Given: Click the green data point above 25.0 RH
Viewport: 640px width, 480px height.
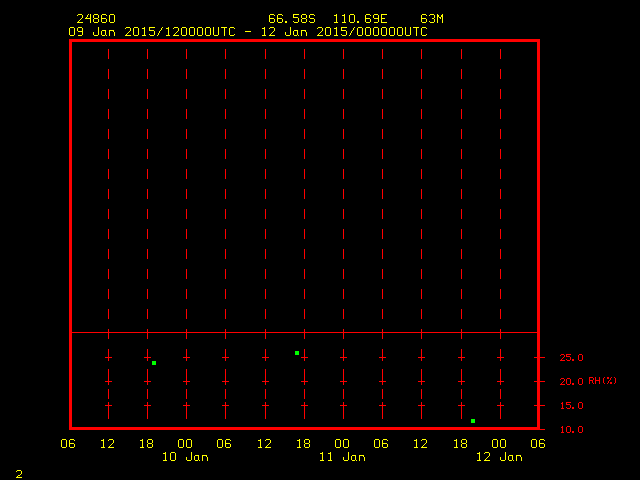Looking at the screenshot, I should (297, 353).
